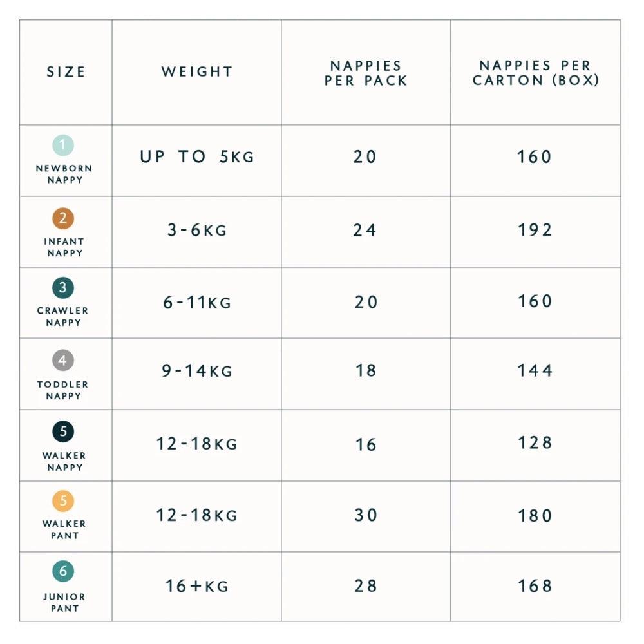Click the Nappies Per Carton (Box) header

coord(535,73)
